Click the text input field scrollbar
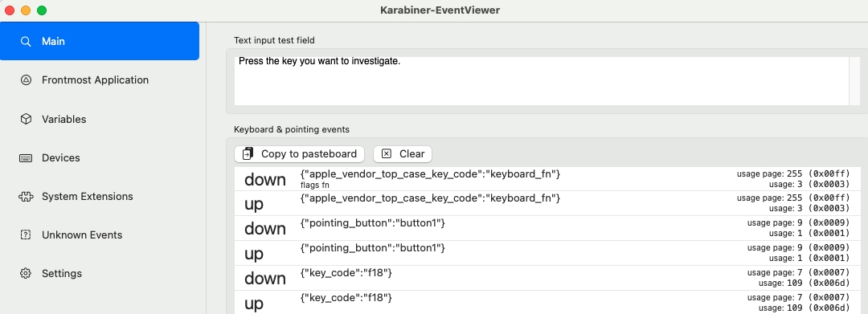Viewport: 868px width, 314px height. [854, 81]
